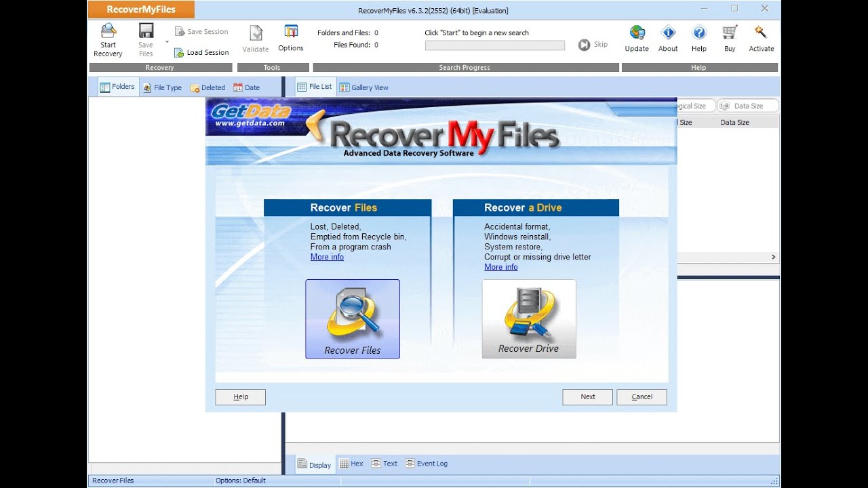Click the search progress bar
868x488 pixels.
pos(494,45)
